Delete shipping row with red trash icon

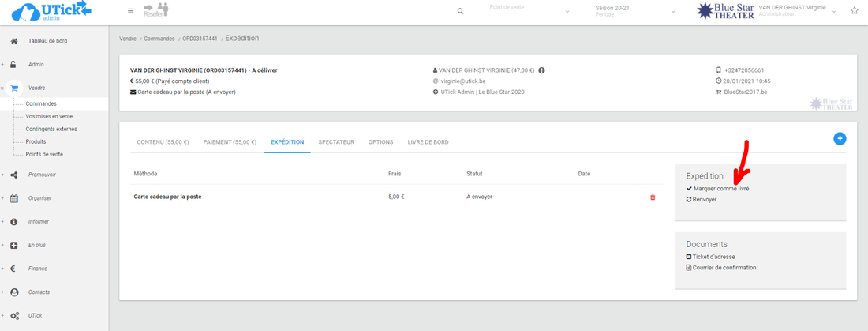click(653, 197)
